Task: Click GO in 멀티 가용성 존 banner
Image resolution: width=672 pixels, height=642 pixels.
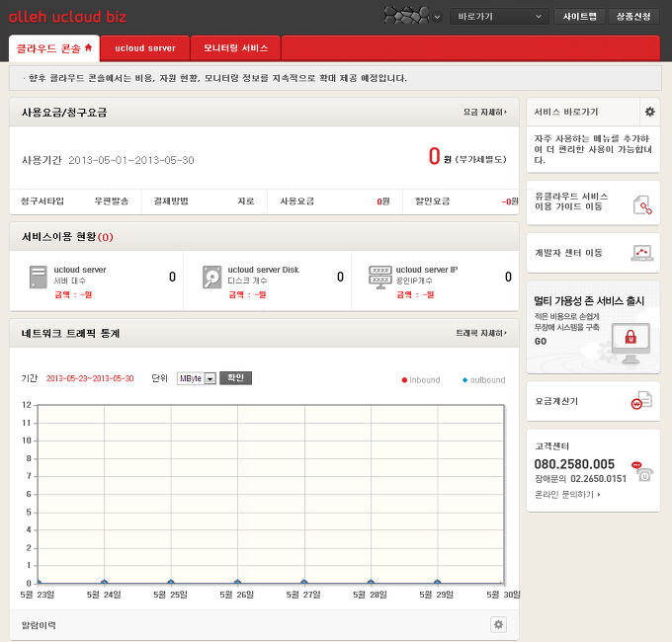Action: [541, 342]
